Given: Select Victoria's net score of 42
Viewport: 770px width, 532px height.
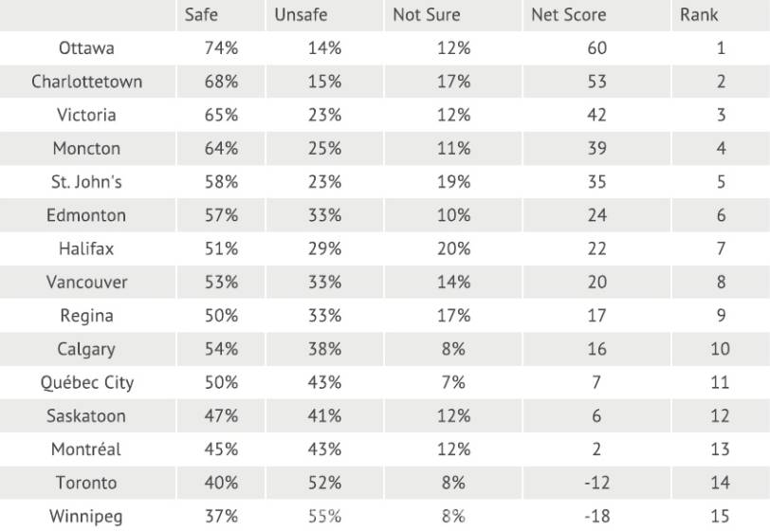Looking at the screenshot, I should pos(596,115).
